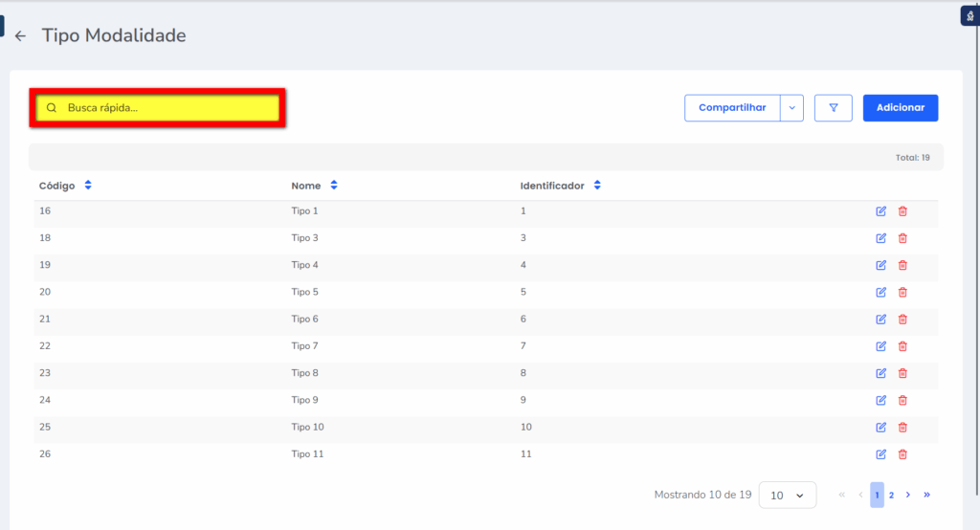980x530 pixels.
Task: Sort table by Código column
Action: [88, 186]
